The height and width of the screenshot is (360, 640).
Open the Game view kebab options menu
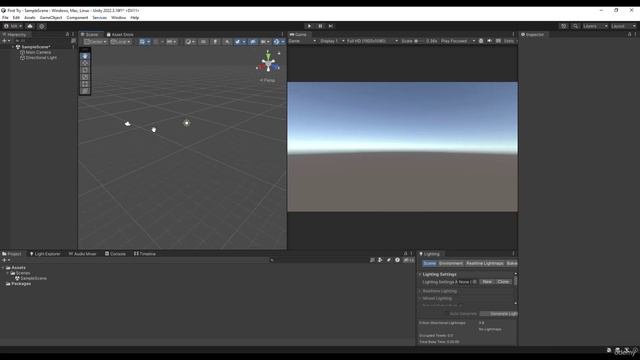[x=513, y=35]
